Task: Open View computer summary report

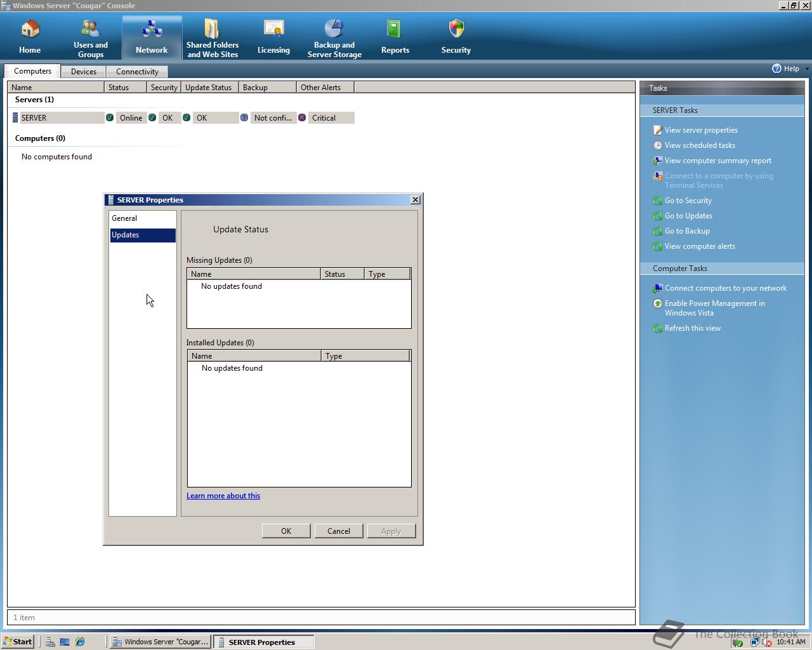Action: (x=718, y=161)
